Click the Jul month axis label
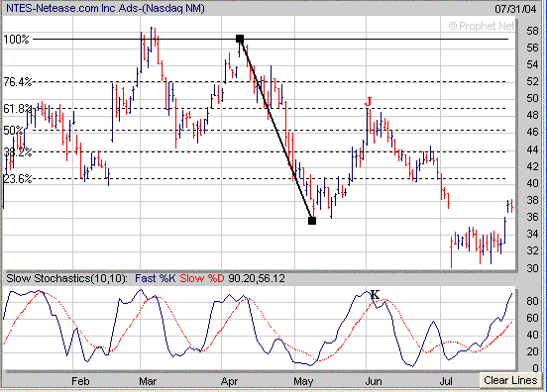Image resolution: width=547 pixels, height=392 pixels. click(446, 381)
